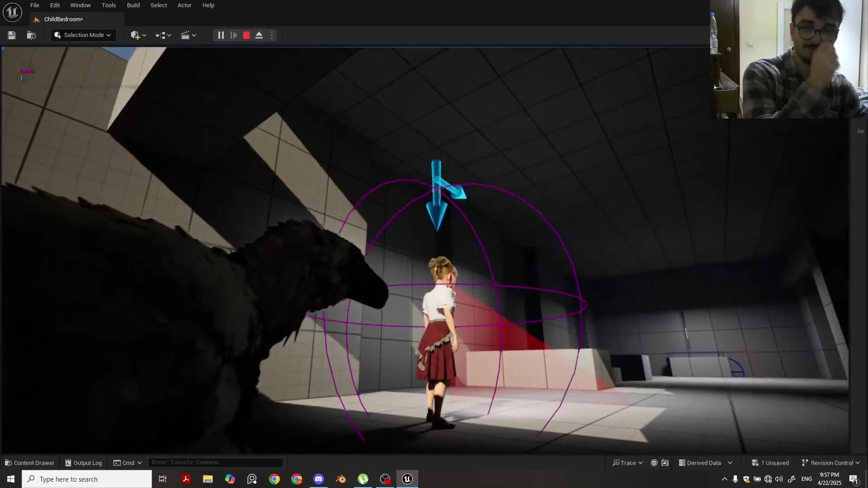Open the Content Drawer
The image size is (868, 488).
click(x=30, y=463)
